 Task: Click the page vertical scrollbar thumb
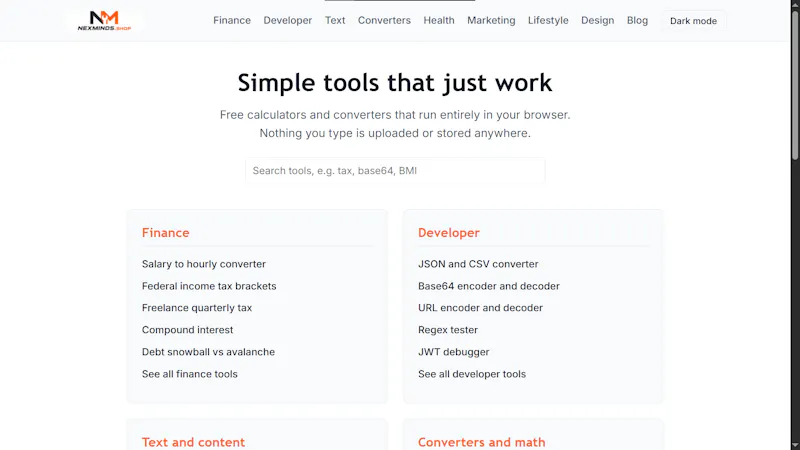[795, 84]
